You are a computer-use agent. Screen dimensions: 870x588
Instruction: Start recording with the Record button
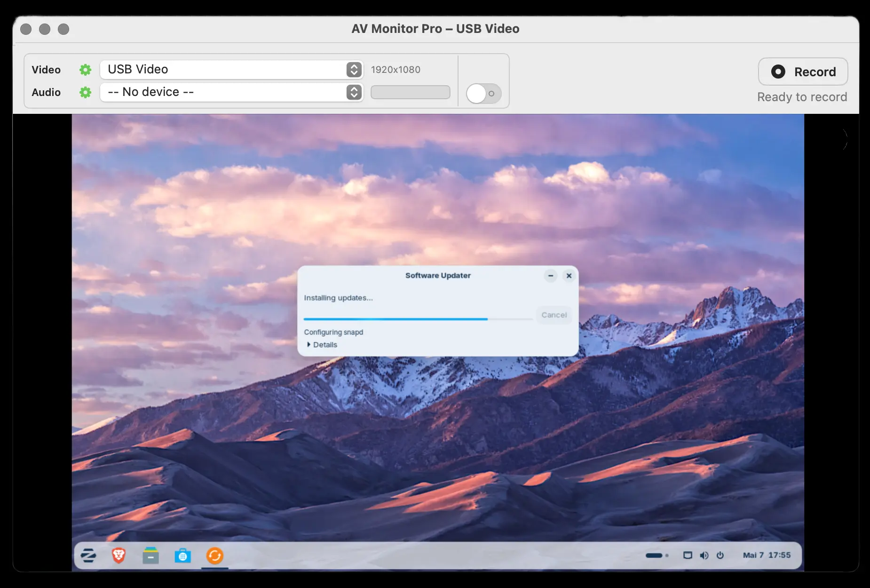coord(803,72)
